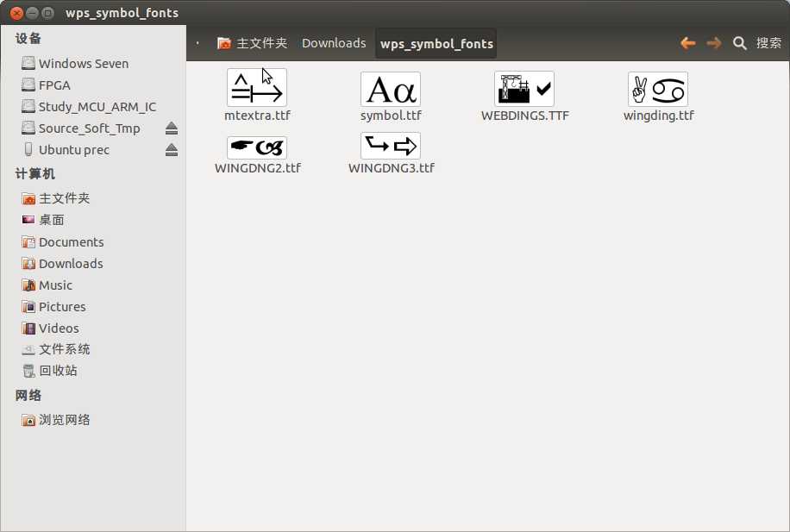Image resolution: width=790 pixels, height=532 pixels.
Task: Select the mtextra.ttf font file icon
Action: pos(257,88)
